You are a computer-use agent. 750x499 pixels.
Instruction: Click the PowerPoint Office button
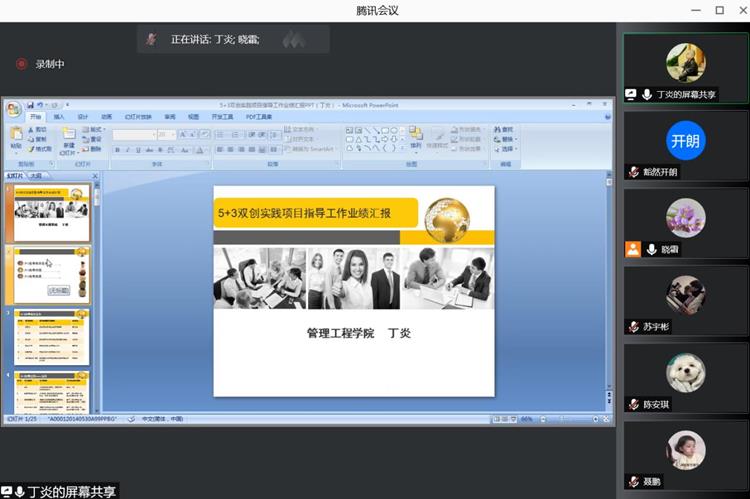(13, 108)
